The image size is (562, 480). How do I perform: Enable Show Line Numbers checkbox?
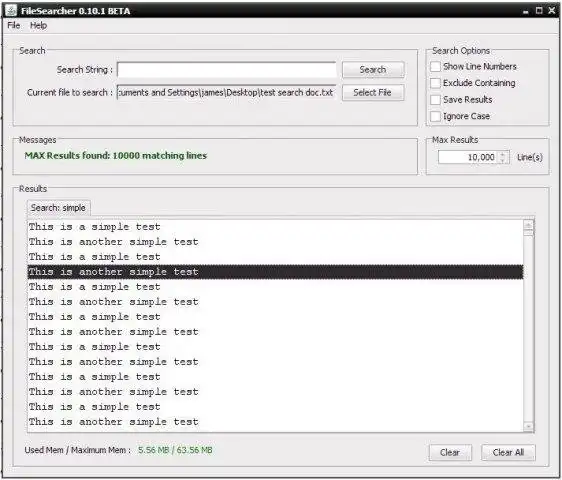tap(435, 67)
